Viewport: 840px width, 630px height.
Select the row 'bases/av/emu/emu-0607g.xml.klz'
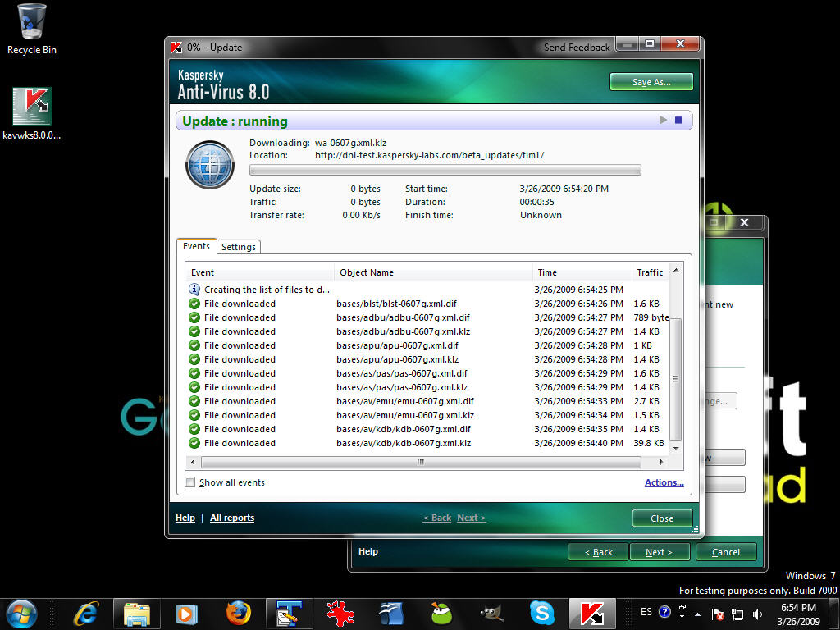[x=427, y=415]
